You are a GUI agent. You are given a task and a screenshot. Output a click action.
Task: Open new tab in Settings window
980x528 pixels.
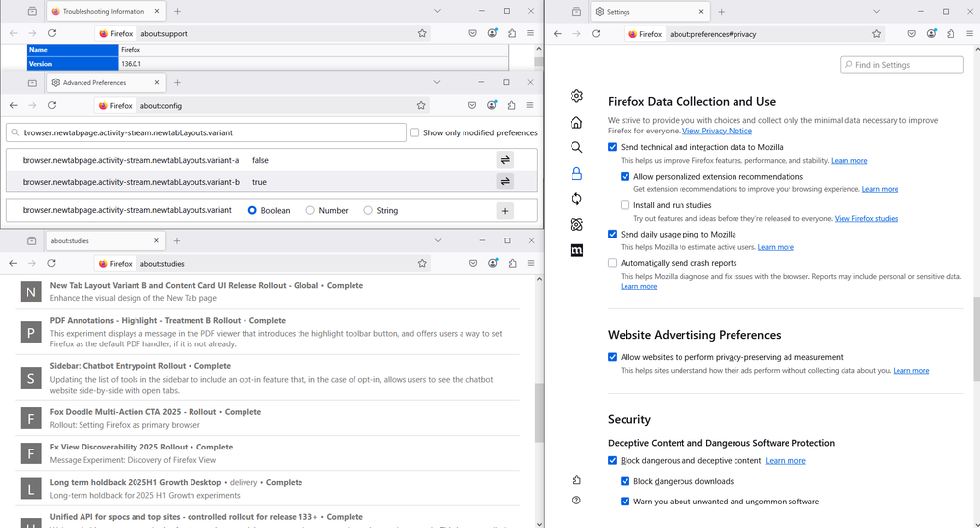[x=721, y=11]
